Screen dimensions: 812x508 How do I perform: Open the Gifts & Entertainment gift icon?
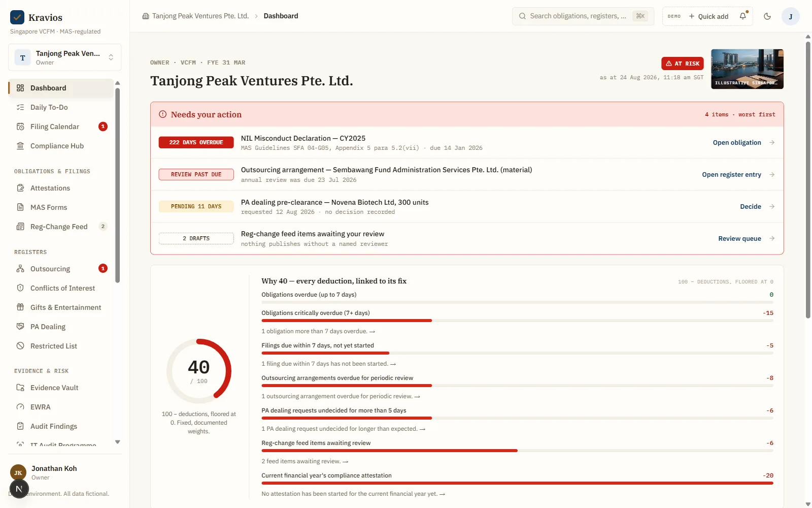pyautogui.click(x=20, y=307)
